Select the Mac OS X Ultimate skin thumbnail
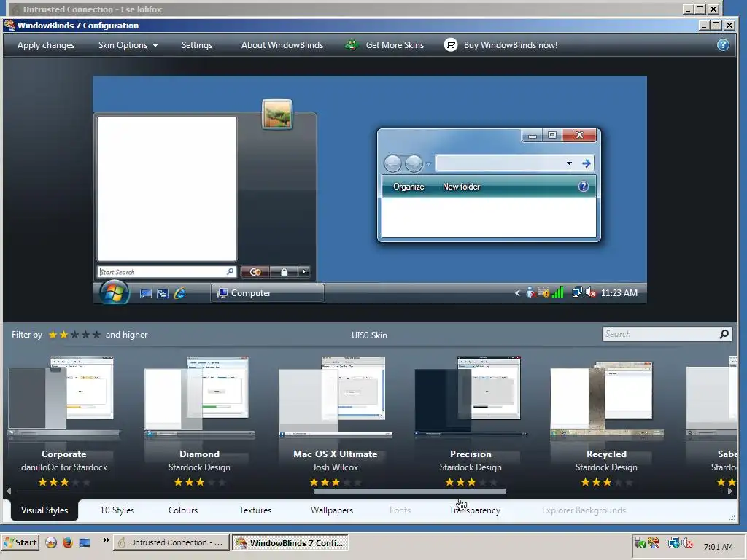This screenshot has width=747, height=560. click(x=336, y=397)
